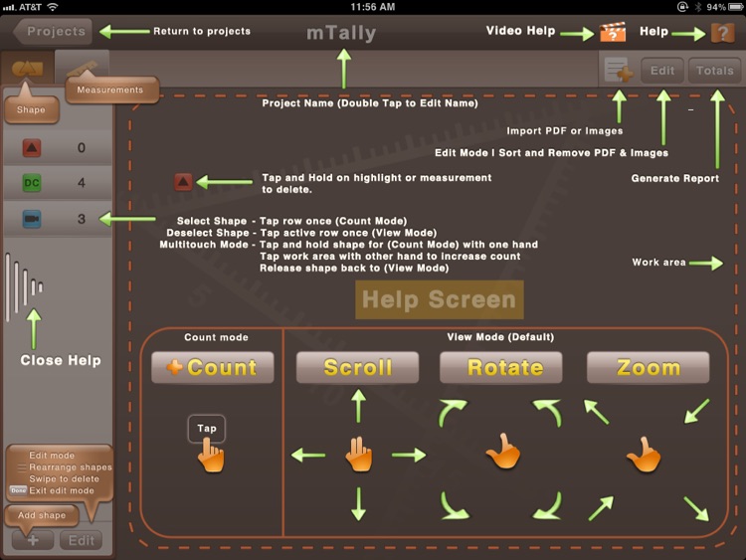Open the Help question mark book icon
Screen dimensions: 746x560
723,33
